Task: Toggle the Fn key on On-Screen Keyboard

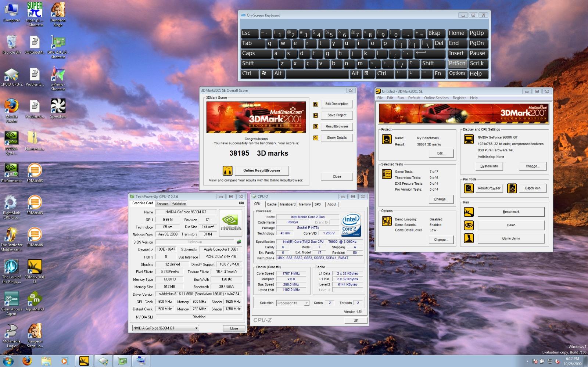Action: click(440, 73)
